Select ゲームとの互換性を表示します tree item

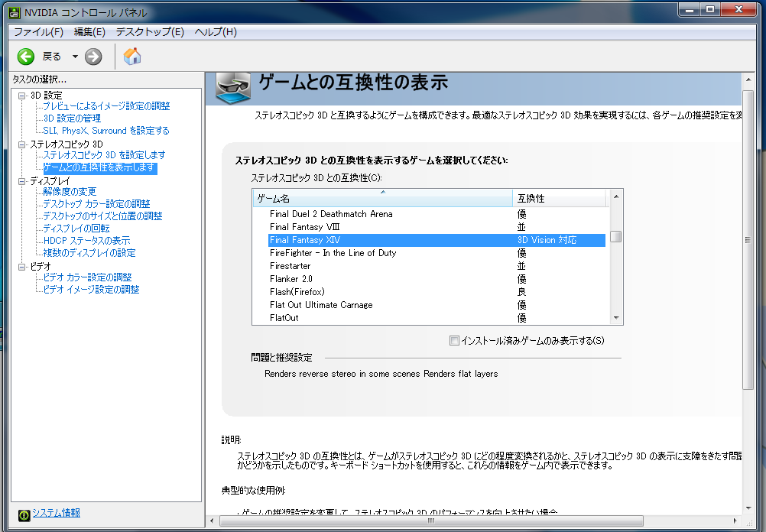(x=99, y=167)
